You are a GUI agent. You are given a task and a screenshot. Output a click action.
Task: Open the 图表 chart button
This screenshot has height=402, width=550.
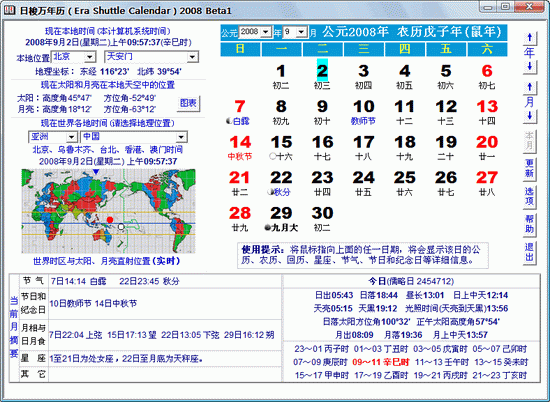[x=188, y=103]
